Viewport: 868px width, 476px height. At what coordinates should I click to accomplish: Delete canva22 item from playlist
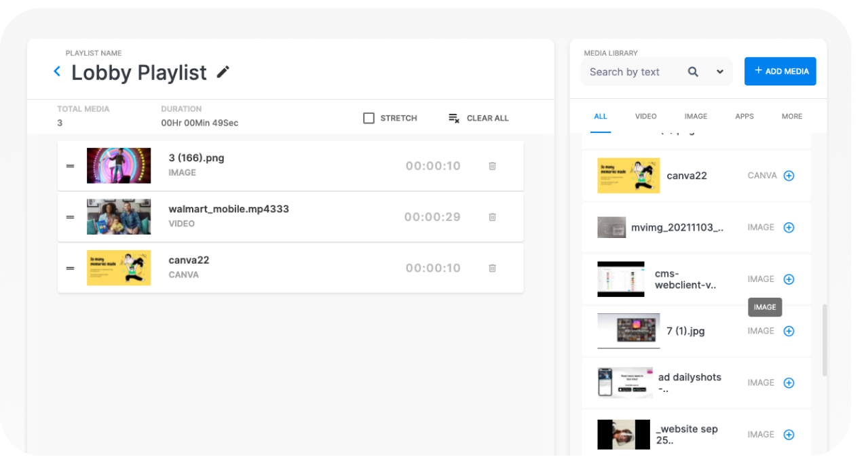492,268
